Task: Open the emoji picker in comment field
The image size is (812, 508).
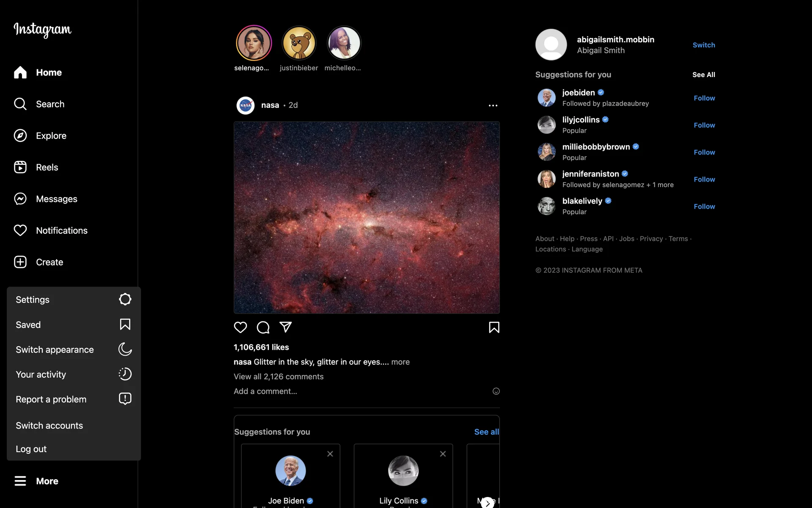Action: 496,391
